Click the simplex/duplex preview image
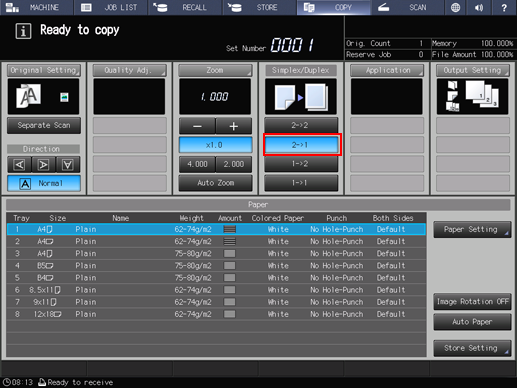 301,97
